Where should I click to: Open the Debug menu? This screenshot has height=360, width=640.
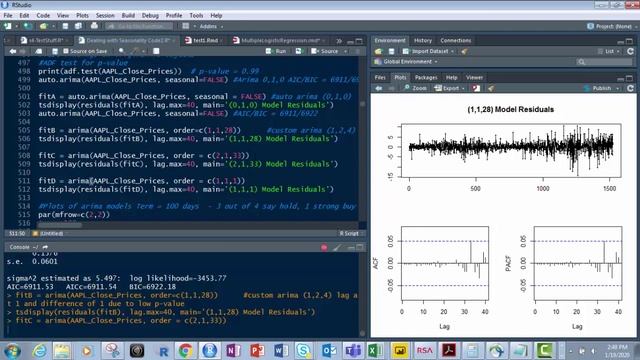[x=150, y=16]
